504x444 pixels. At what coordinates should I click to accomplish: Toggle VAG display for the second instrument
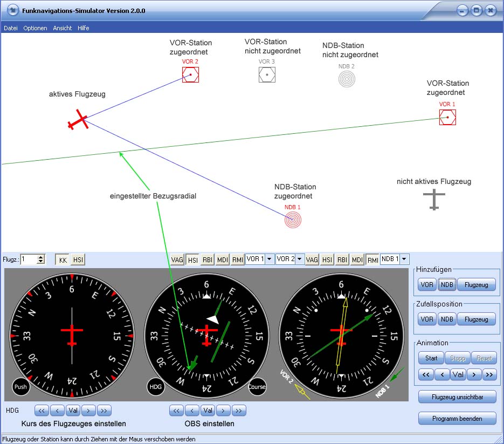click(312, 259)
